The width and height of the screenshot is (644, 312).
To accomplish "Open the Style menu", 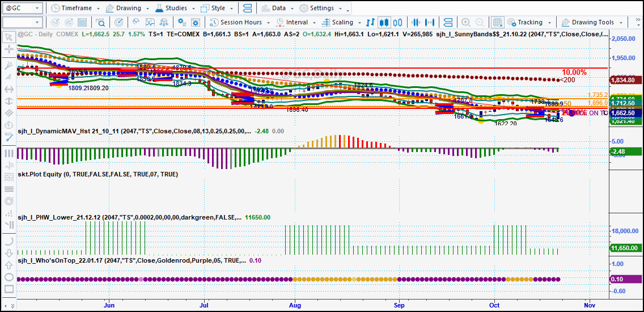I will click(x=216, y=8).
